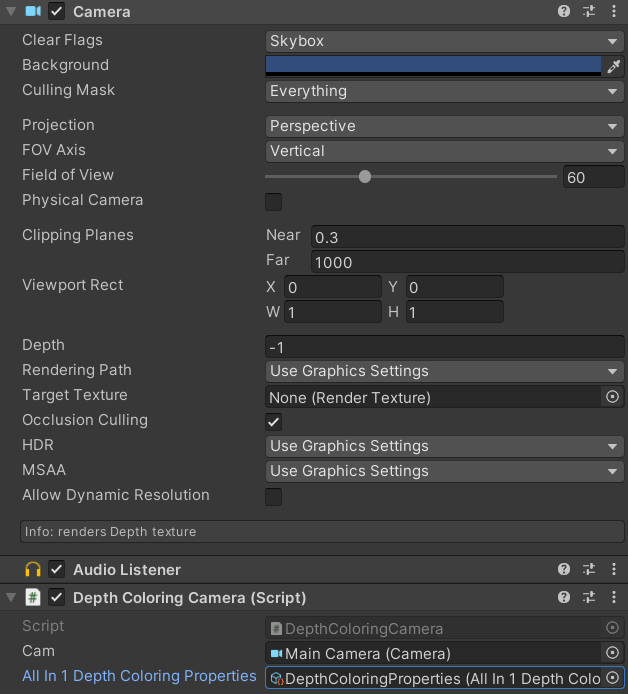Open Camera component presets
The width and height of the screenshot is (628, 694).
(x=589, y=11)
